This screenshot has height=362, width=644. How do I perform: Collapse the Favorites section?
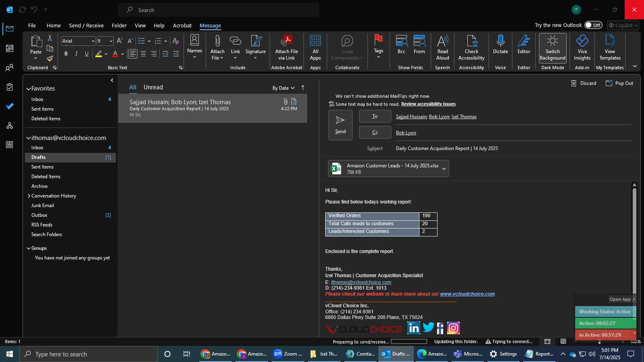[x=29, y=89]
